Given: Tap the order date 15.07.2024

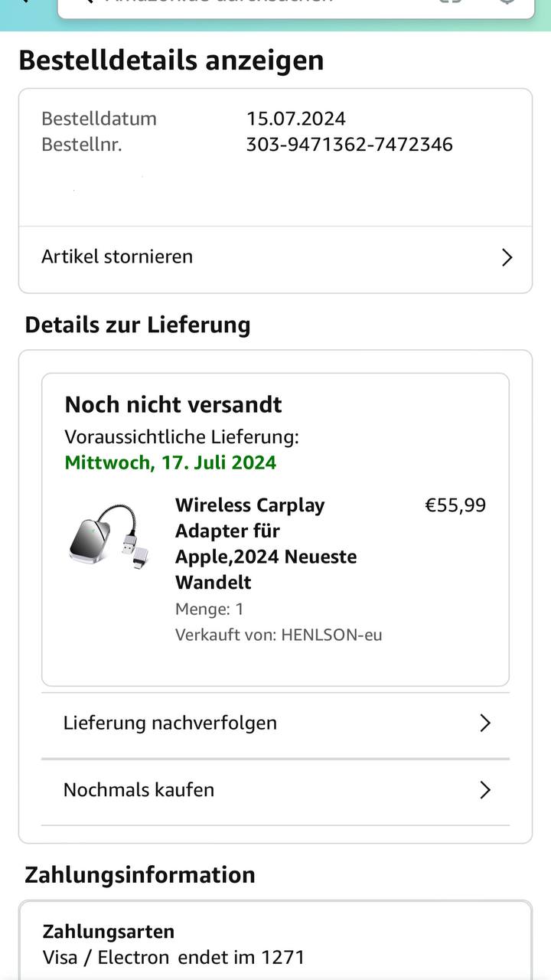Looking at the screenshot, I should [295, 119].
